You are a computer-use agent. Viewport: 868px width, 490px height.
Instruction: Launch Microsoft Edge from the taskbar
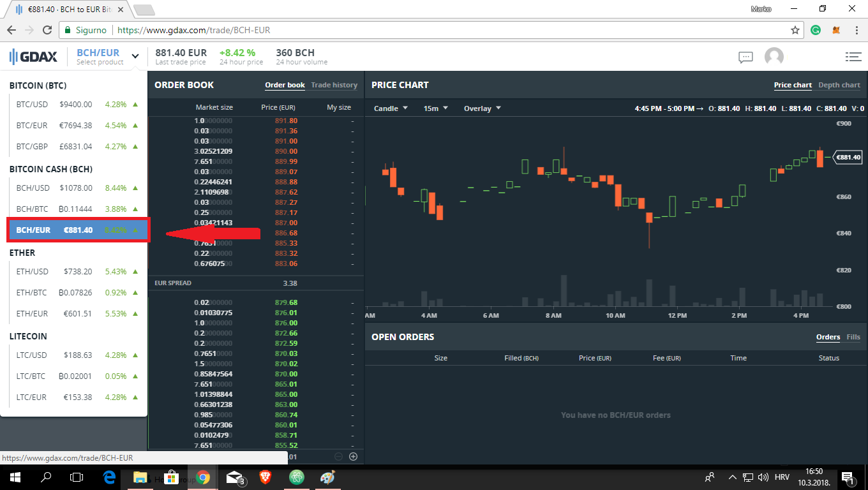tap(109, 477)
